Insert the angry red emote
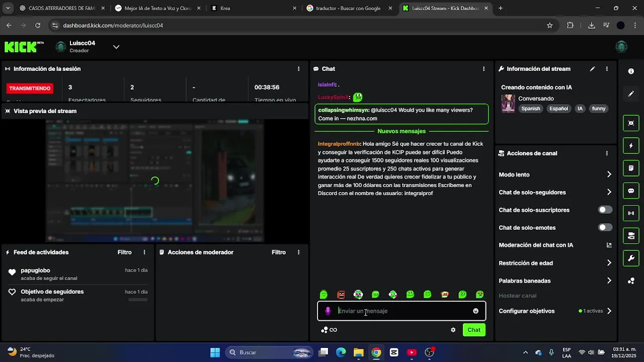 pos(341,295)
